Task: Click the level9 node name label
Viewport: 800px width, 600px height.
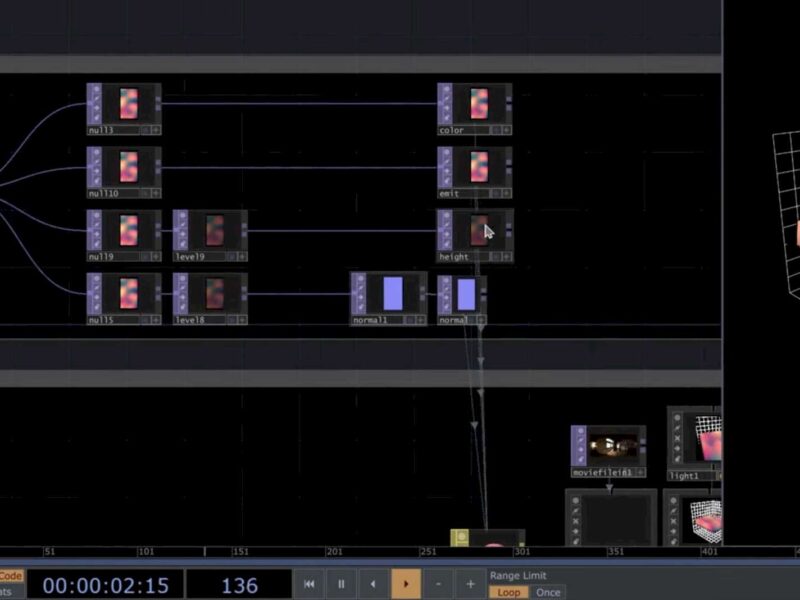Action: pyautogui.click(x=190, y=257)
